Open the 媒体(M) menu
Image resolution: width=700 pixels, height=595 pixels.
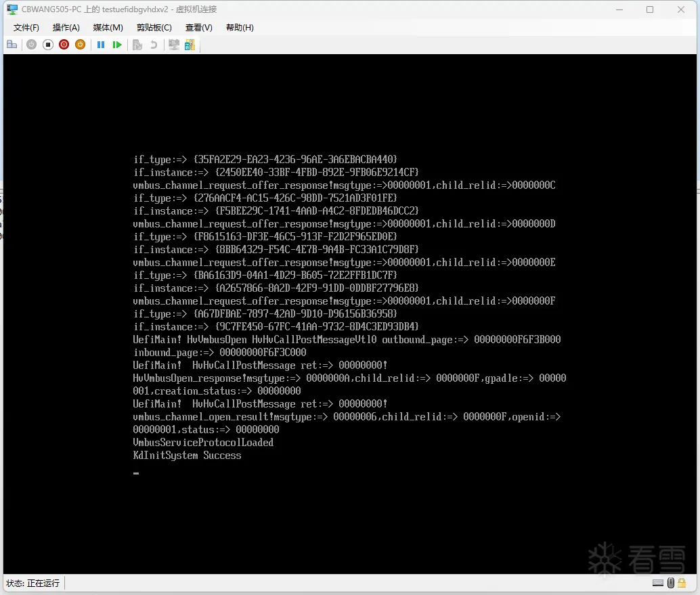point(108,28)
